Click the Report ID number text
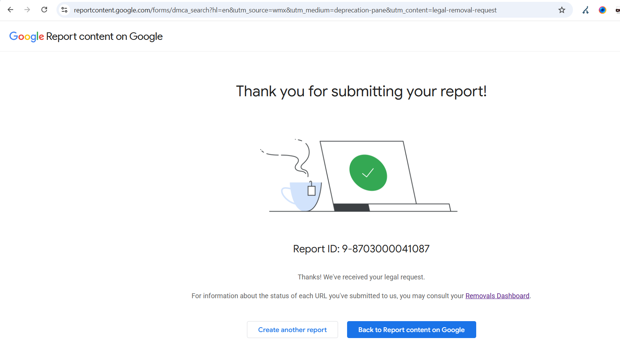 click(385, 249)
